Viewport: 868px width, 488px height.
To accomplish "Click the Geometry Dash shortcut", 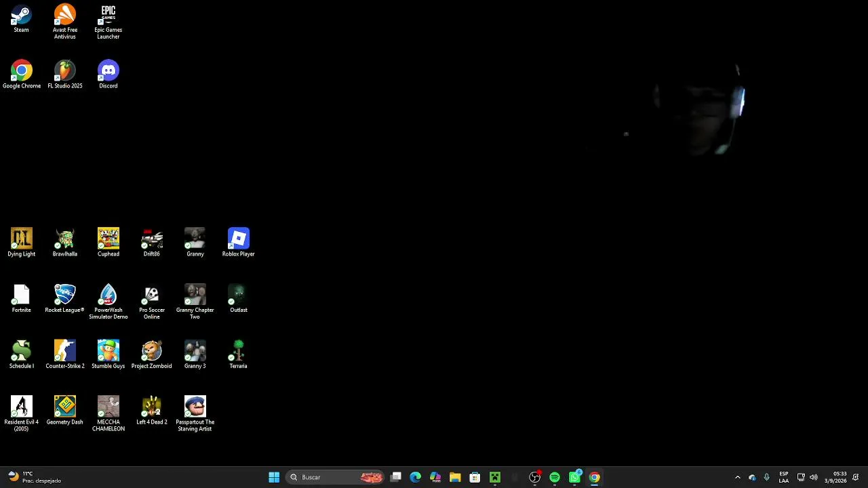I will pos(65,411).
